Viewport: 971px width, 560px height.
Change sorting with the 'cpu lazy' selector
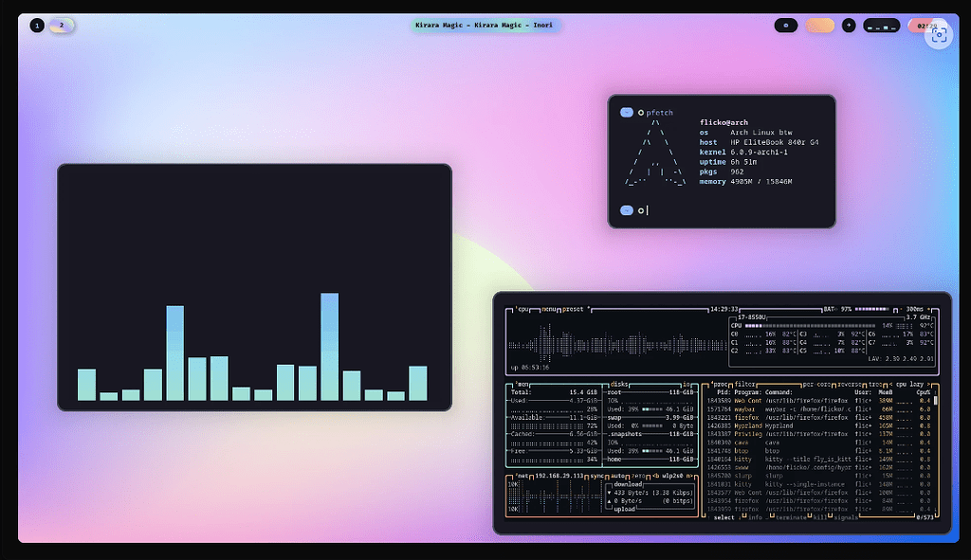click(x=908, y=385)
